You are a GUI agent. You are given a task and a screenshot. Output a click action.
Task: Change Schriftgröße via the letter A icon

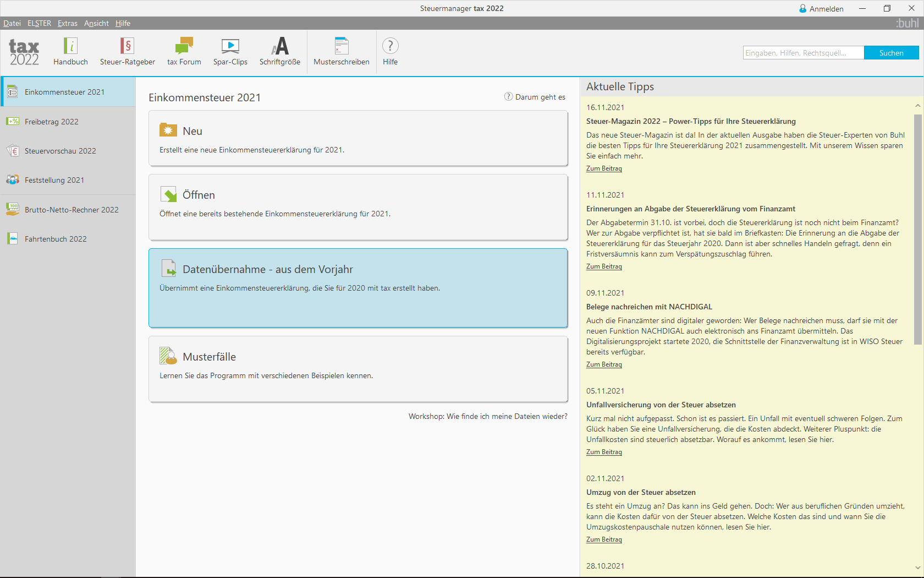[280, 46]
